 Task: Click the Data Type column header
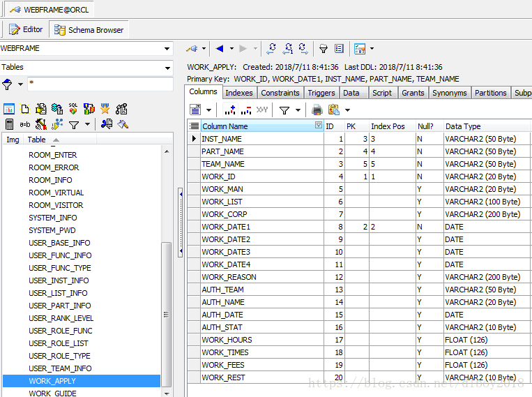[487, 126]
